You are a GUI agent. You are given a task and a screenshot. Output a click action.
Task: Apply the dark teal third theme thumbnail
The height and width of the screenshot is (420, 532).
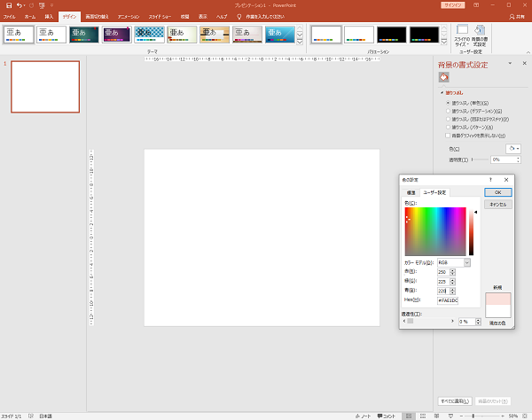(84, 35)
